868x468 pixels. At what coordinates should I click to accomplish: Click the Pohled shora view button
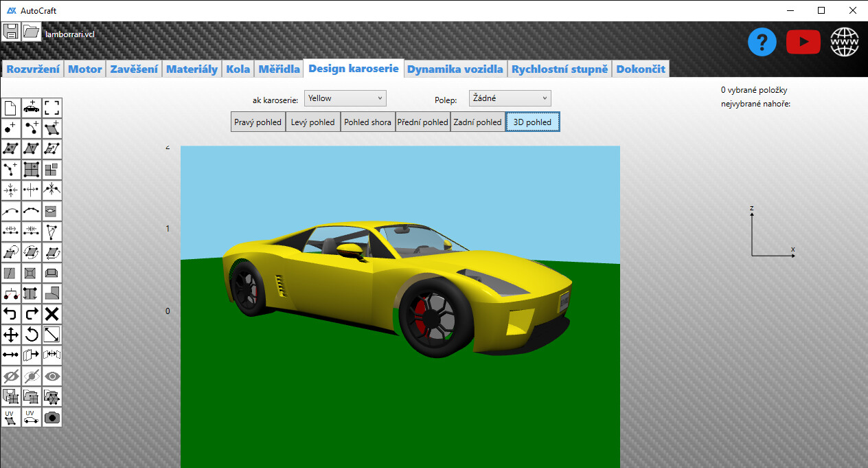click(x=367, y=122)
